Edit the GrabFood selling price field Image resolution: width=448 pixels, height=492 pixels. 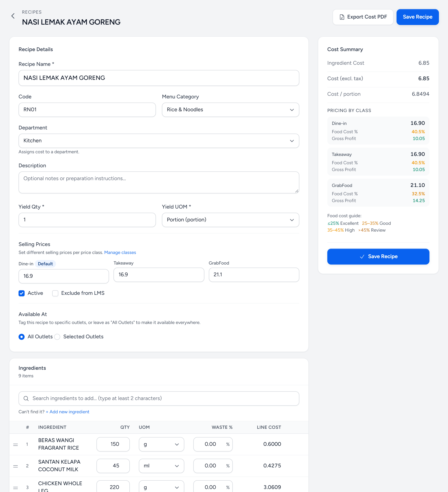click(254, 275)
